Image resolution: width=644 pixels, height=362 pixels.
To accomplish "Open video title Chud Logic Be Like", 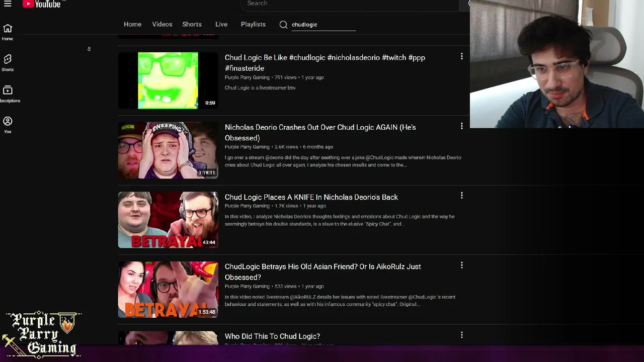I will point(325,63).
